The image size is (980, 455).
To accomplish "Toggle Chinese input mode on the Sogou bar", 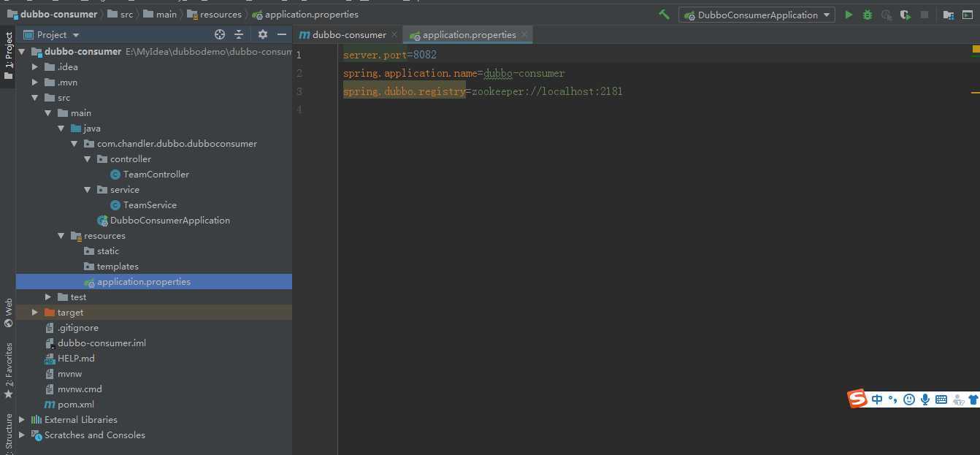I will 877,399.
